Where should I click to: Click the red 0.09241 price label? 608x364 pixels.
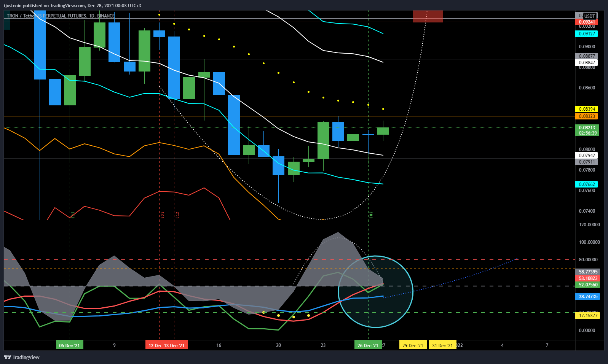coord(587,22)
